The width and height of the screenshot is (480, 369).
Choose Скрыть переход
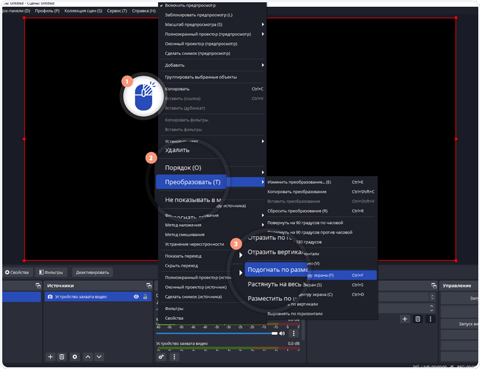pos(181,266)
